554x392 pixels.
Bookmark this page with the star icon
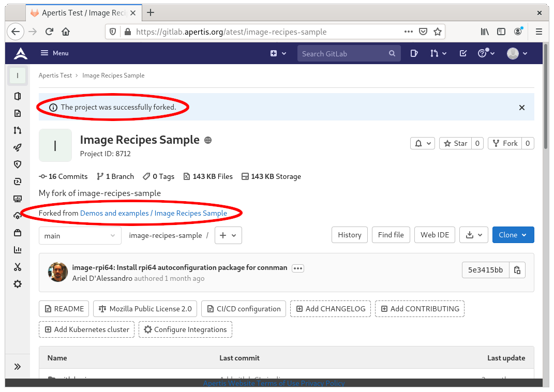click(x=438, y=32)
